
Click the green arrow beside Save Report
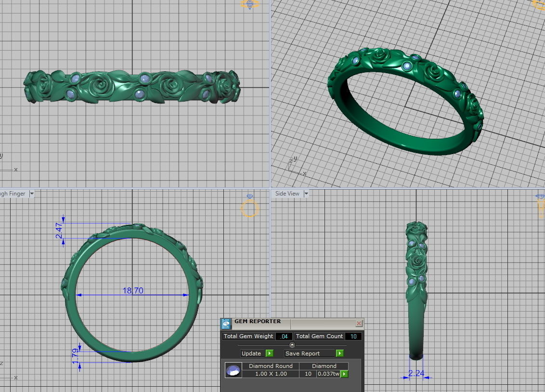click(x=339, y=353)
